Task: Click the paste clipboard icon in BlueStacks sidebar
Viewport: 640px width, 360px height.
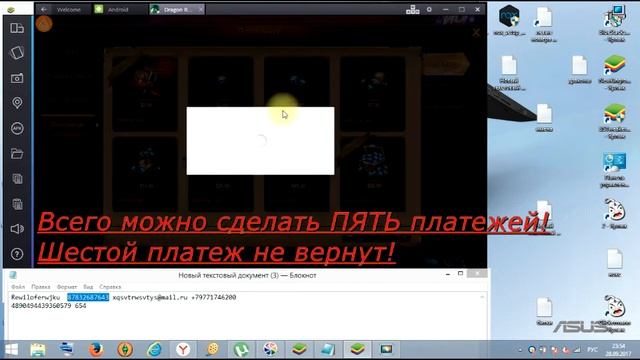Action: [x=17, y=204]
